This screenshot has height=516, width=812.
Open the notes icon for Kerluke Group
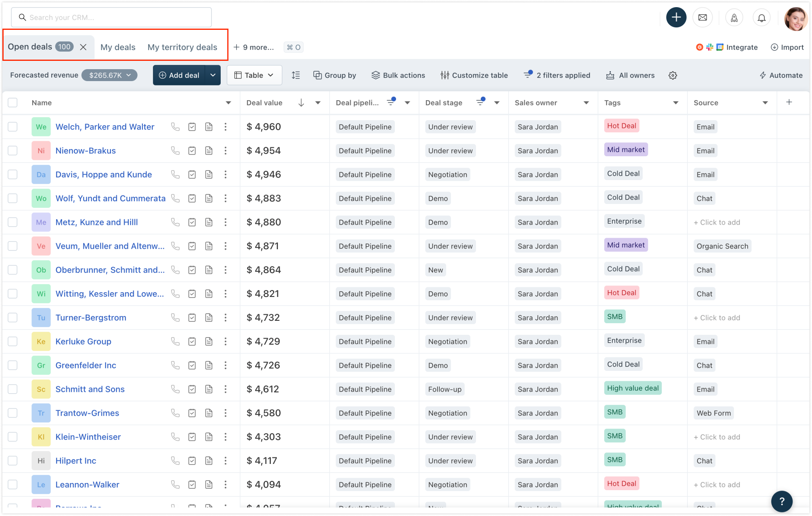(209, 341)
